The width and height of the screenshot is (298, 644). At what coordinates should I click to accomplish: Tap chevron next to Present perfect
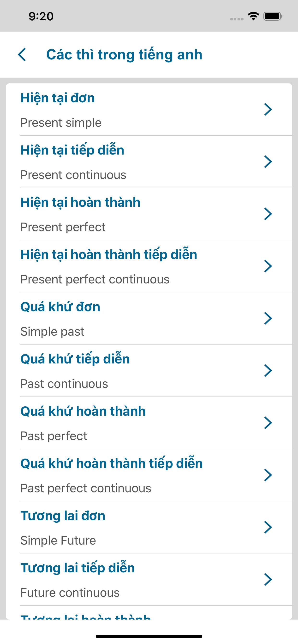(268, 214)
